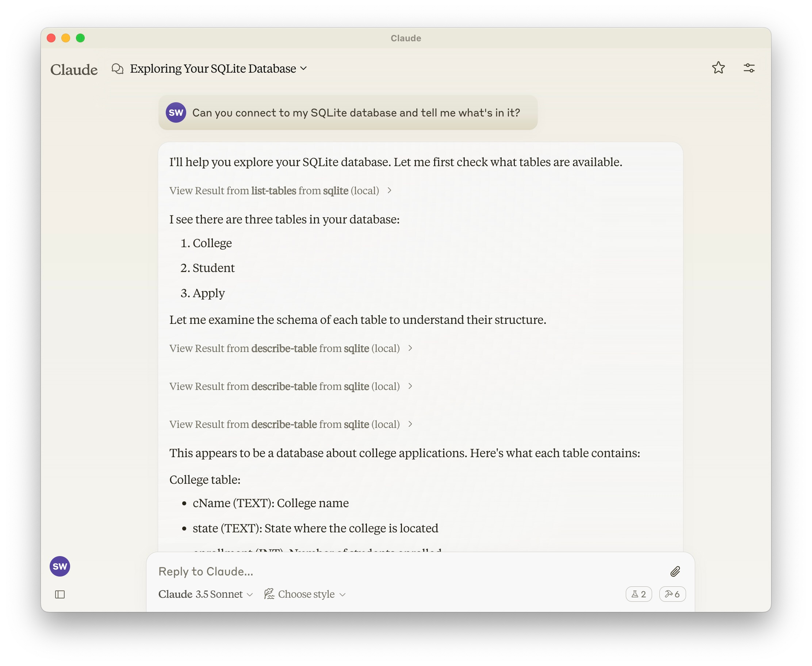The width and height of the screenshot is (812, 666).
Task: Expand the third describe-table result
Action: (x=291, y=424)
